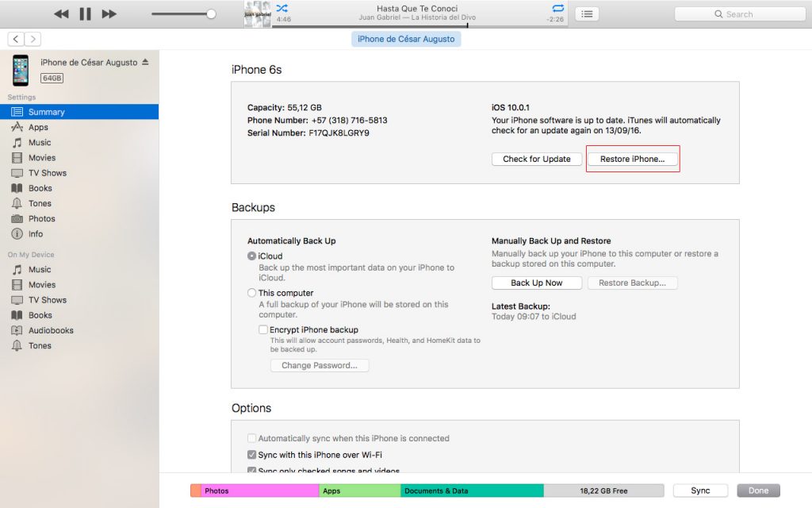The width and height of the screenshot is (812, 508).
Task: Open Tones under Settings
Action: coord(79,203)
